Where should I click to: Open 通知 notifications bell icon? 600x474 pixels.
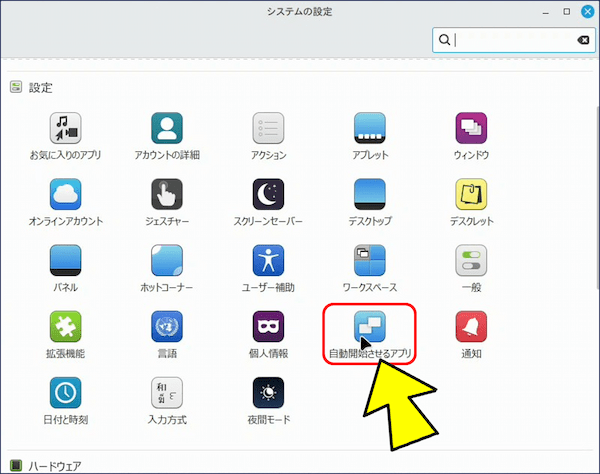471,326
